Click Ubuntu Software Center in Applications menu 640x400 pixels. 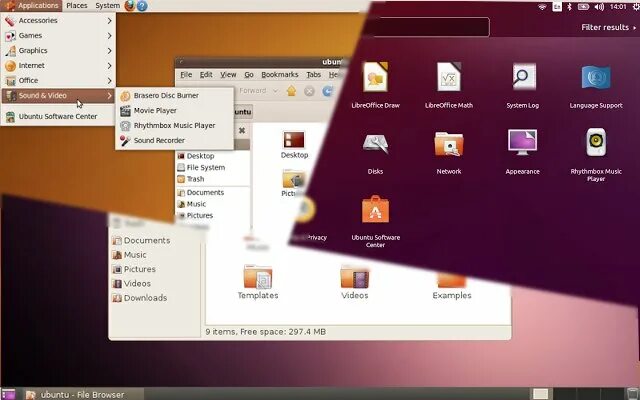(x=58, y=116)
